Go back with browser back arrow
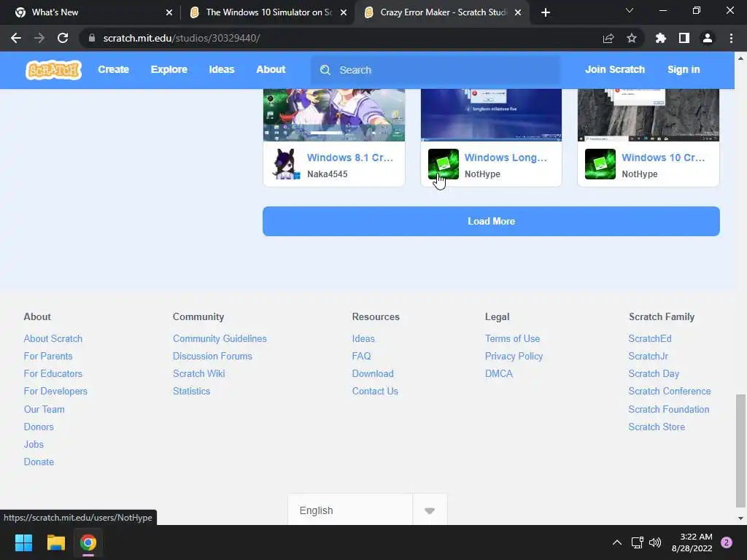The width and height of the screenshot is (747, 560). tap(16, 38)
